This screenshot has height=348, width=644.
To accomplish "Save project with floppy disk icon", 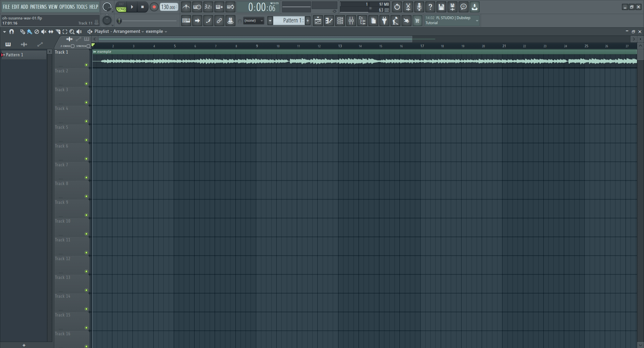I will [x=441, y=7].
